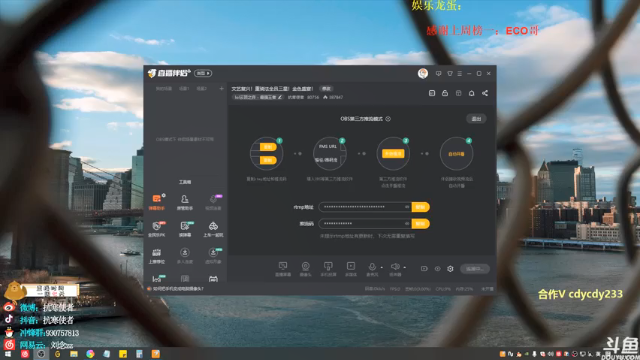Screen dimensions: 640x360
Task: Open settings gear in bottom toolbar
Action: pyautogui.click(x=450, y=269)
